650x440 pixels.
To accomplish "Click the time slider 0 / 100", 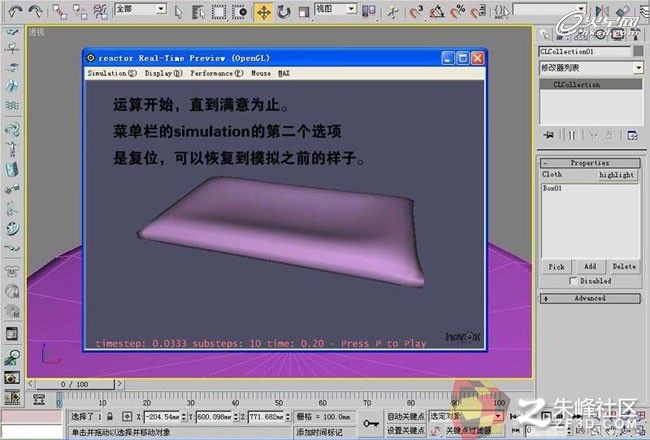I will [x=75, y=384].
